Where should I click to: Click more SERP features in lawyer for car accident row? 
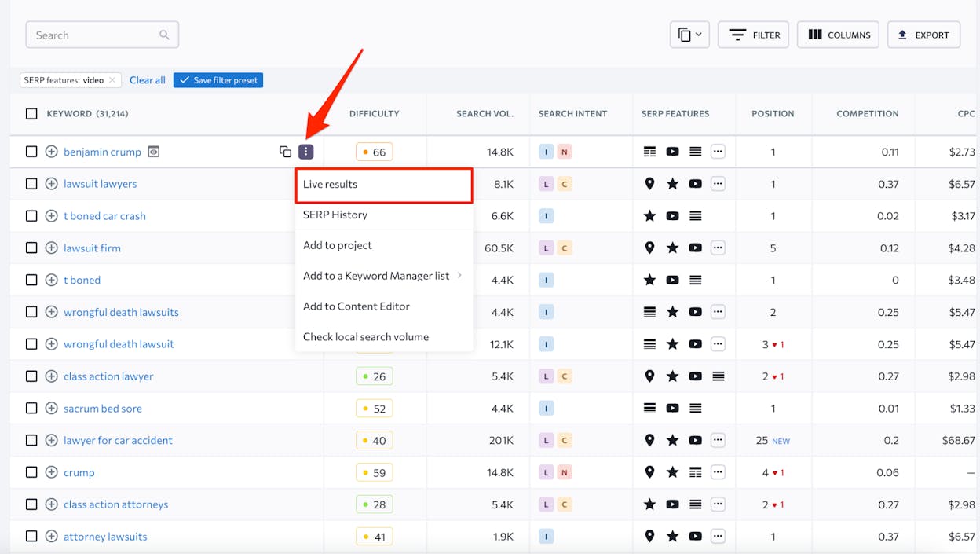718,440
